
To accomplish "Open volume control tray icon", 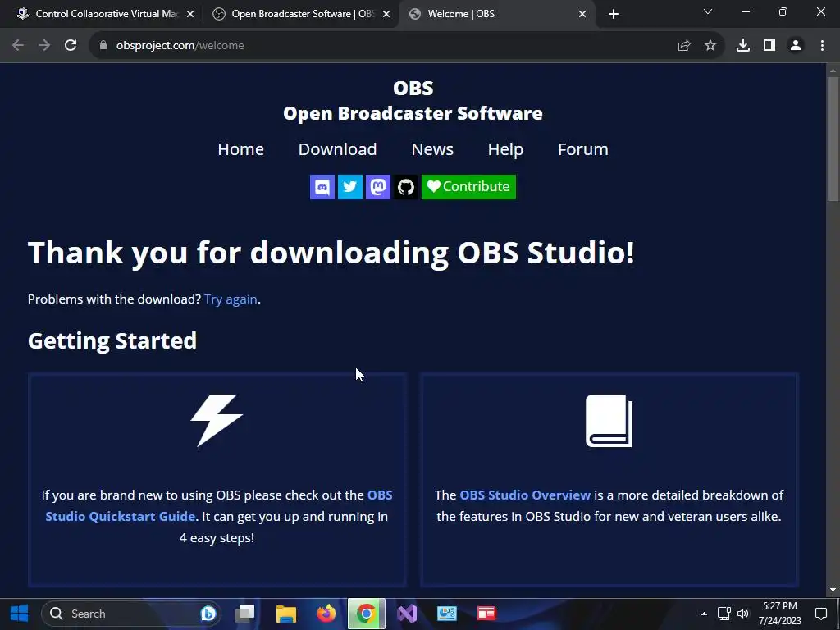I will coord(743,614).
